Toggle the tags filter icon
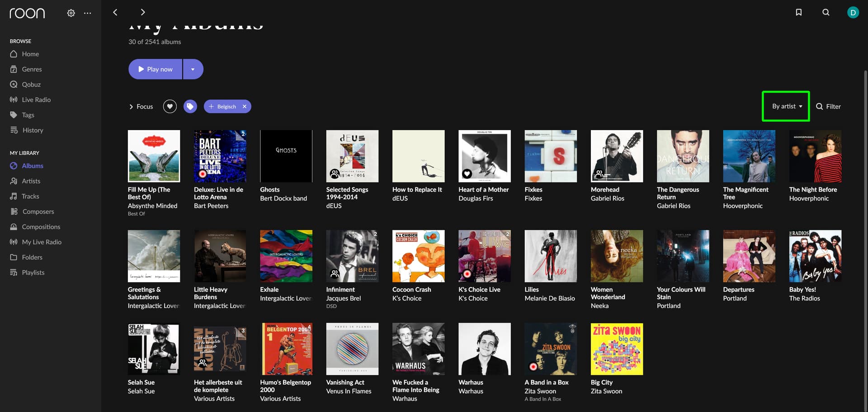This screenshot has height=412, width=868. 190,107
